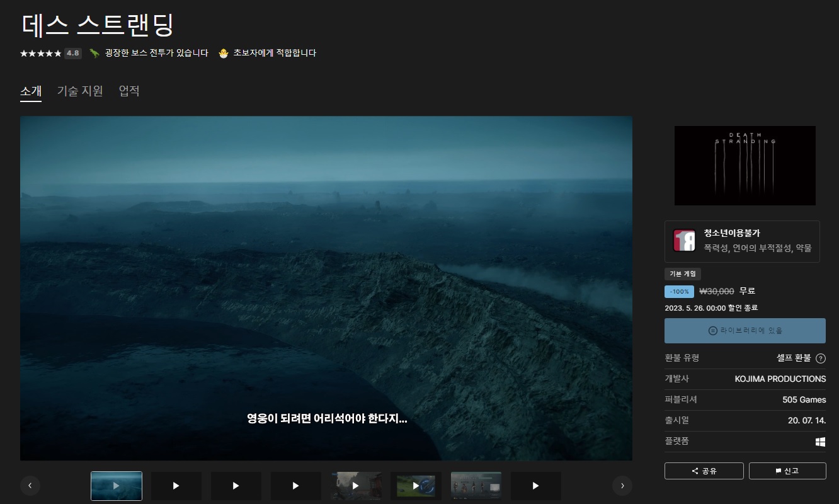Open the self-refund help question mark
Screen dimensions: 839x504
coord(821,358)
